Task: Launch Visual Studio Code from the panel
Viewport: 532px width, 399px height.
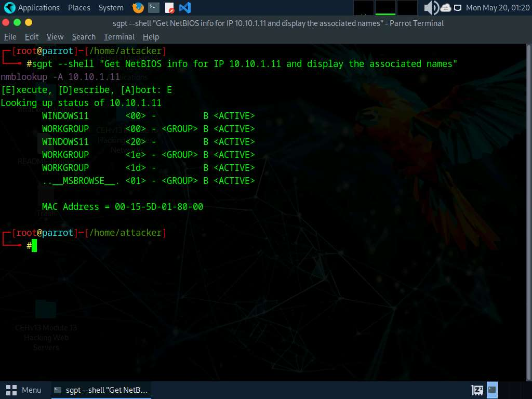Action: click(184, 8)
